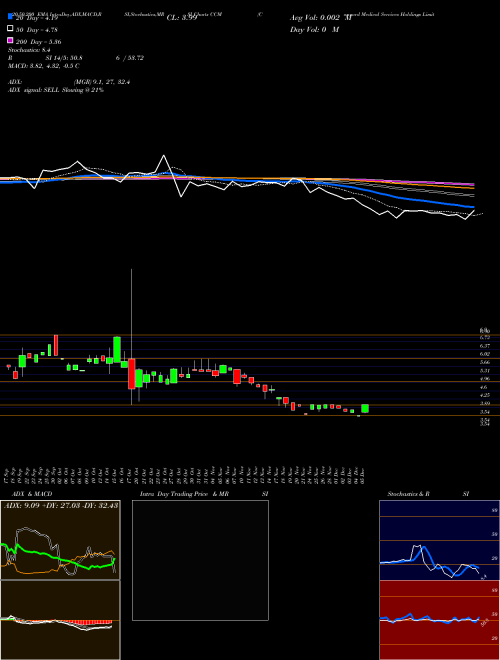
Task: Click the 'Stochastics: 8.4' readout
Action: (x=29, y=50)
